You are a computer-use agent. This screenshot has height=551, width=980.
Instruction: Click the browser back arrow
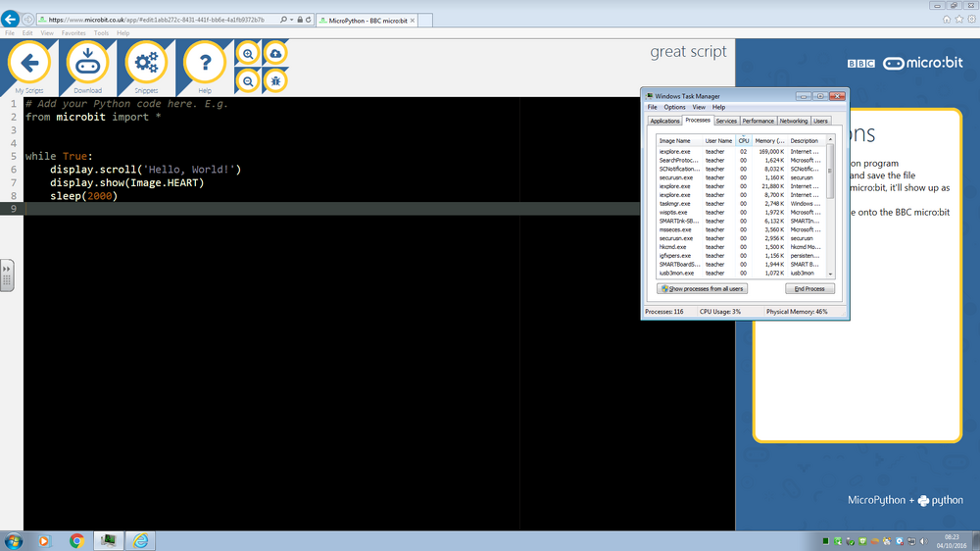[x=10, y=20]
